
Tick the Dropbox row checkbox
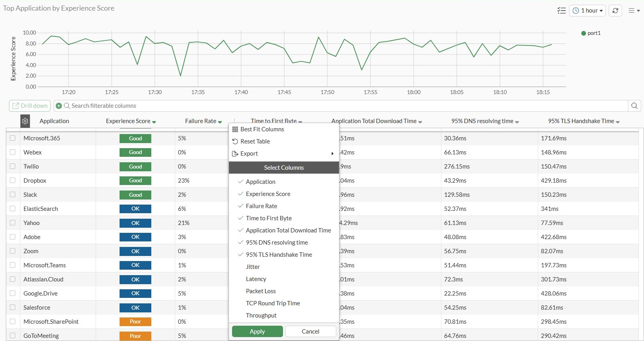tap(13, 181)
